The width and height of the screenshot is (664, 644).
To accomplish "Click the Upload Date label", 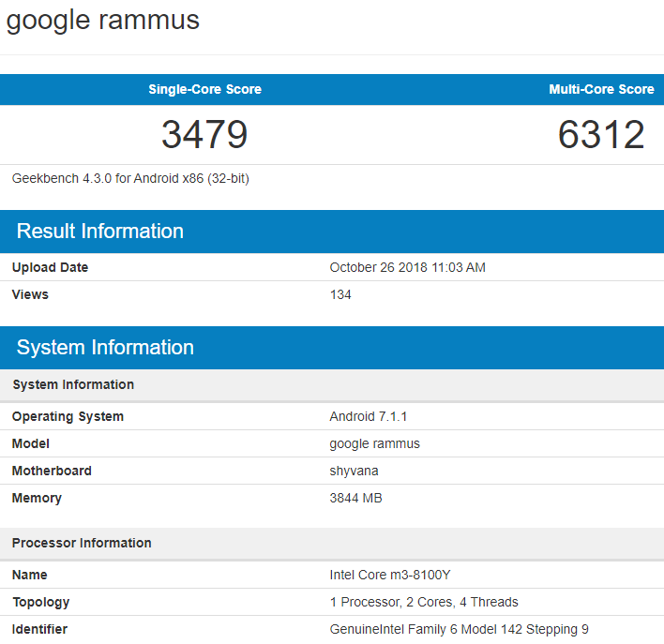I will (x=50, y=267).
